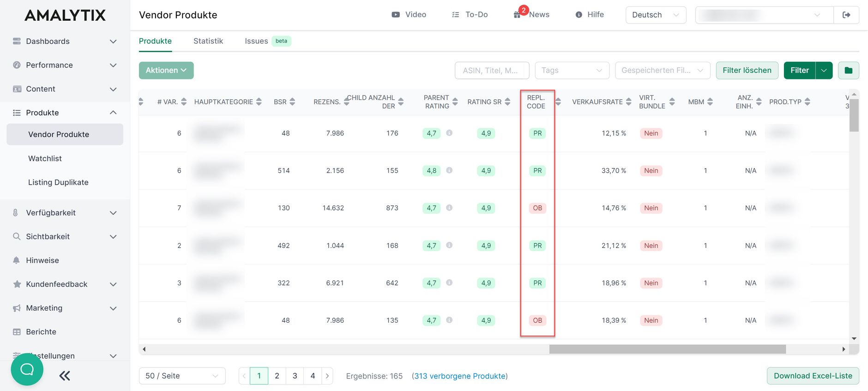Open Listing Duplikate in sidebar

tap(58, 182)
